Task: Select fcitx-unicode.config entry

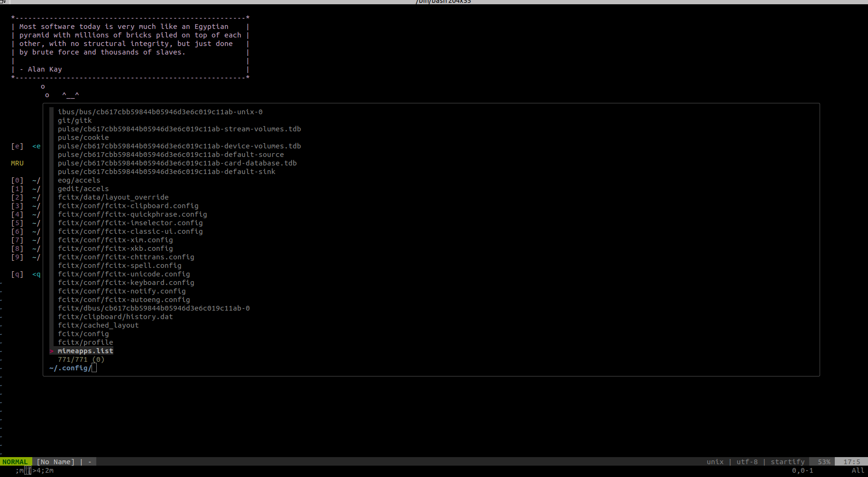Action: (x=124, y=274)
